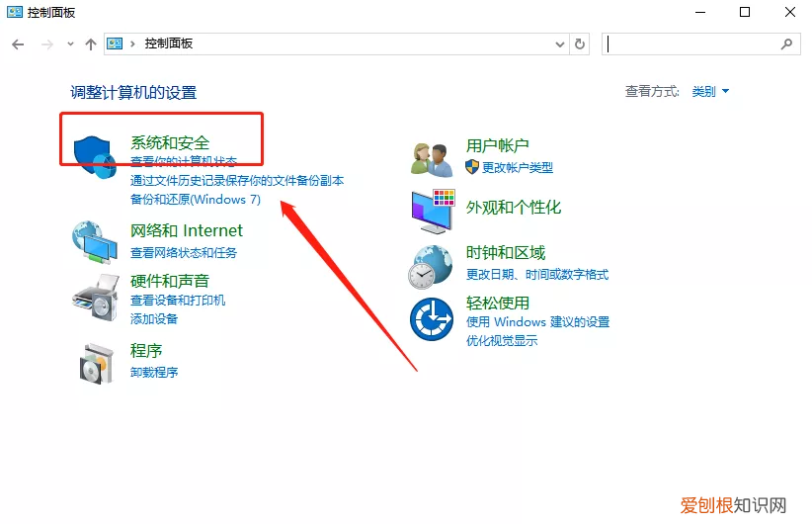812x524 pixels.
Task: Click the 更改帐户类型 link
Action: 518,167
